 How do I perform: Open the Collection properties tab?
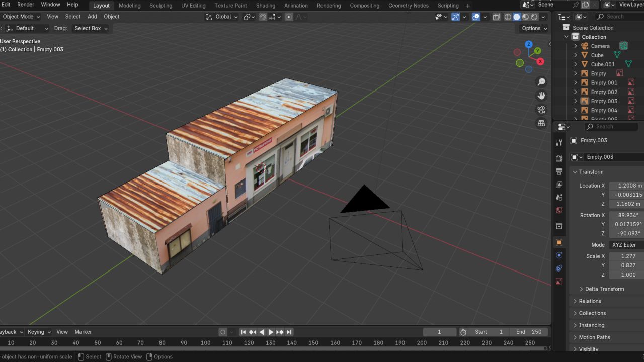coord(559,226)
